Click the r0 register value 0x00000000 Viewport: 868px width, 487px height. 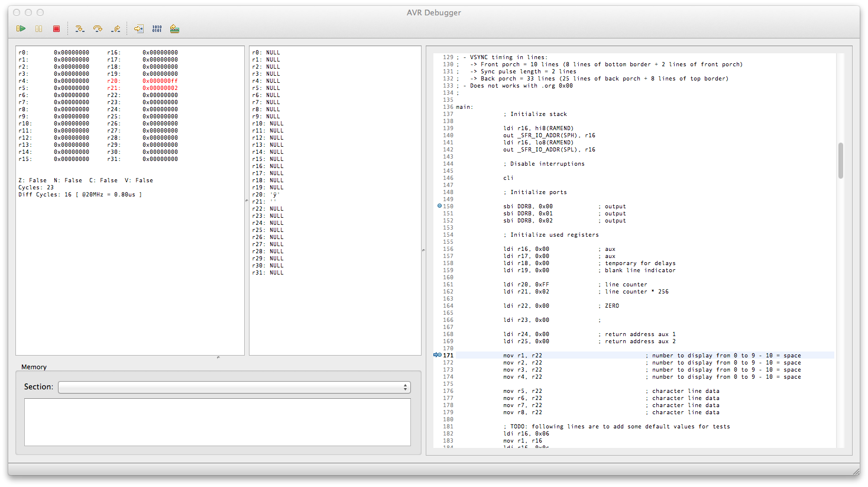tap(72, 53)
